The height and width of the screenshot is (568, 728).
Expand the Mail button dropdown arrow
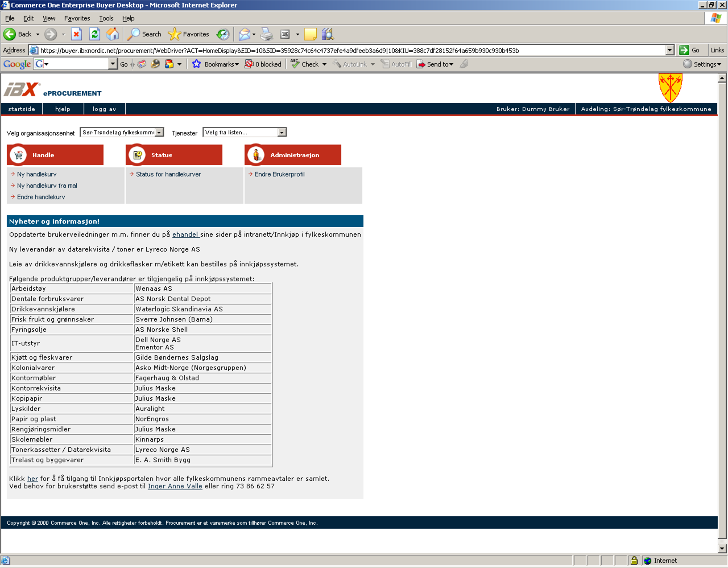tap(254, 34)
